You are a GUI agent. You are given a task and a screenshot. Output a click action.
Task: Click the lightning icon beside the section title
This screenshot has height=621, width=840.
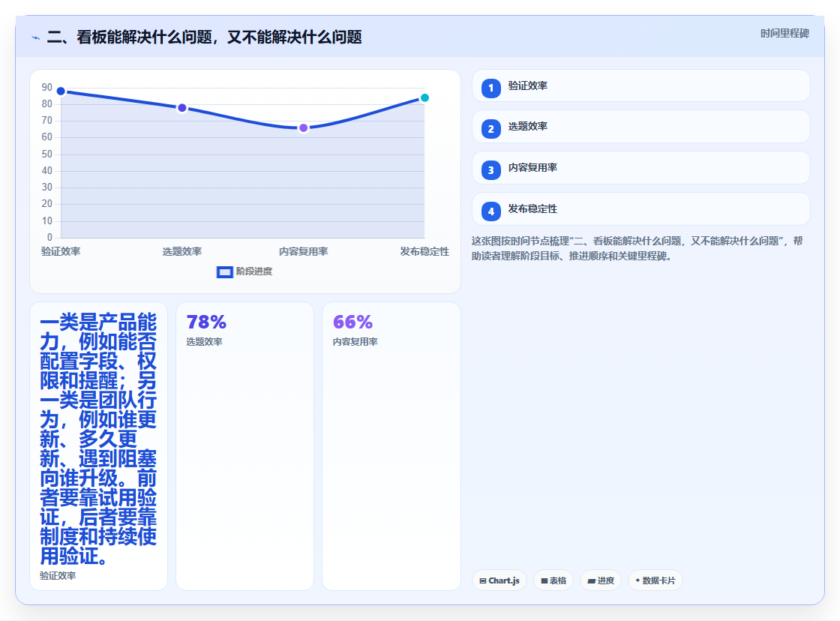point(35,37)
